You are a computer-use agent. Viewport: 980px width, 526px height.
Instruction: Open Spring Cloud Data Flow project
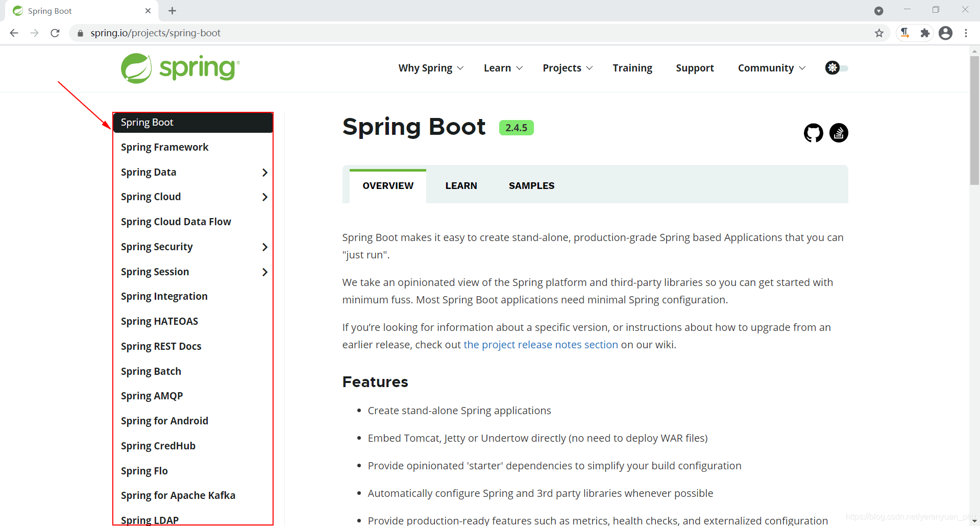176,222
